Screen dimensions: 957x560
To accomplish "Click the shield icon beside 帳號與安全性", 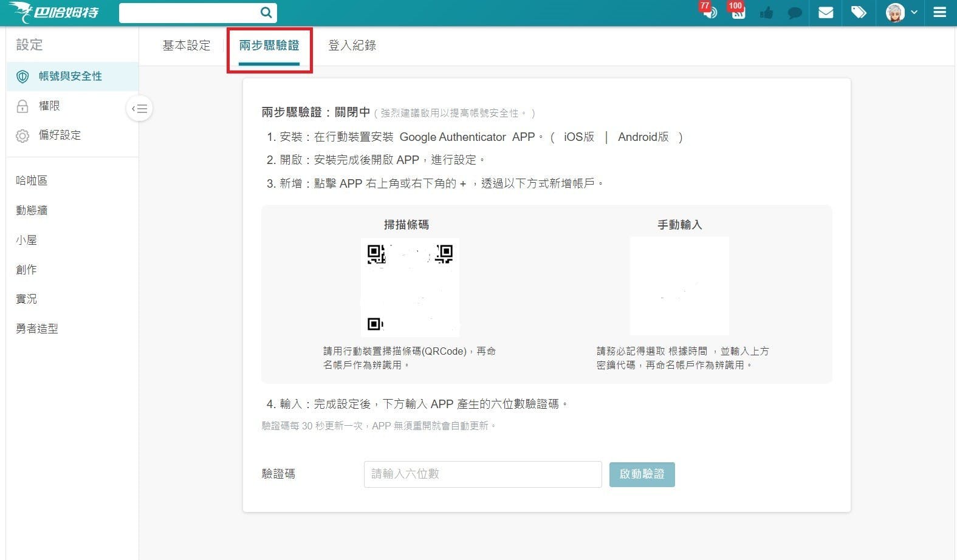I will click(22, 77).
